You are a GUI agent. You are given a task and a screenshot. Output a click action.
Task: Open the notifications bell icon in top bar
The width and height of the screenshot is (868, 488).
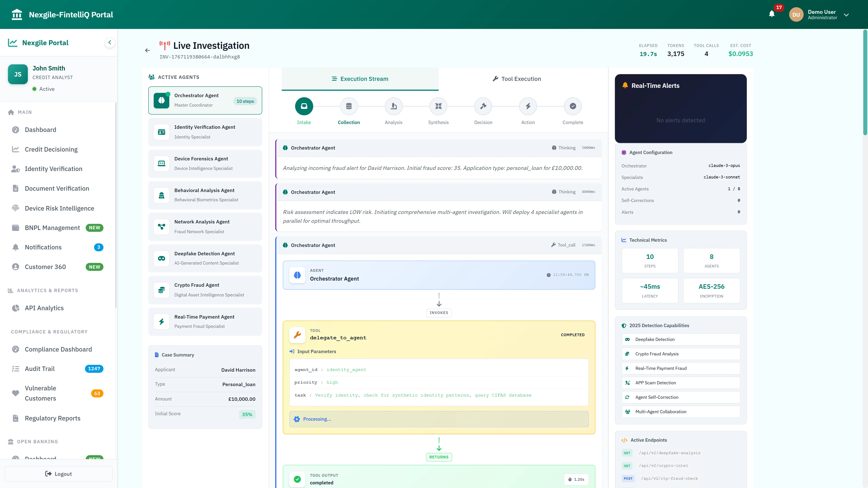point(772,14)
